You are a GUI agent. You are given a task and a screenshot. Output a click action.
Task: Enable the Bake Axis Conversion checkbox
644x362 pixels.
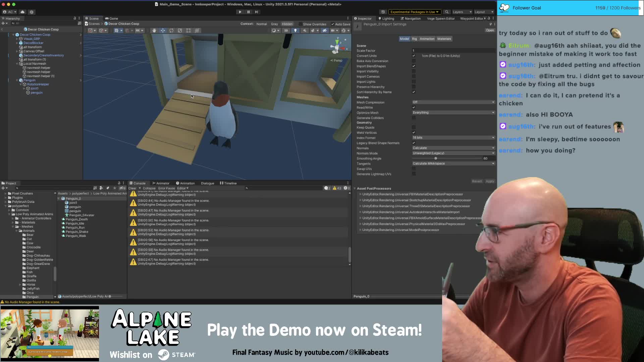tap(414, 61)
